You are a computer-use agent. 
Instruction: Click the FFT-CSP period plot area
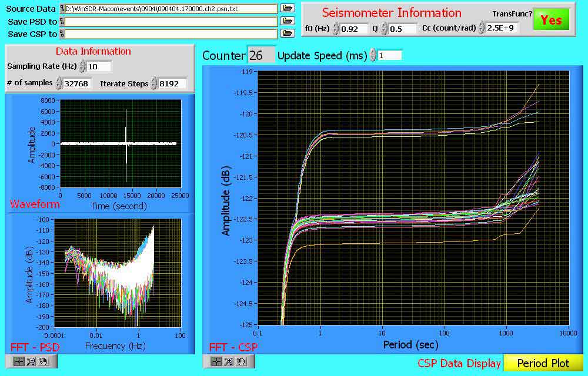[413, 198]
